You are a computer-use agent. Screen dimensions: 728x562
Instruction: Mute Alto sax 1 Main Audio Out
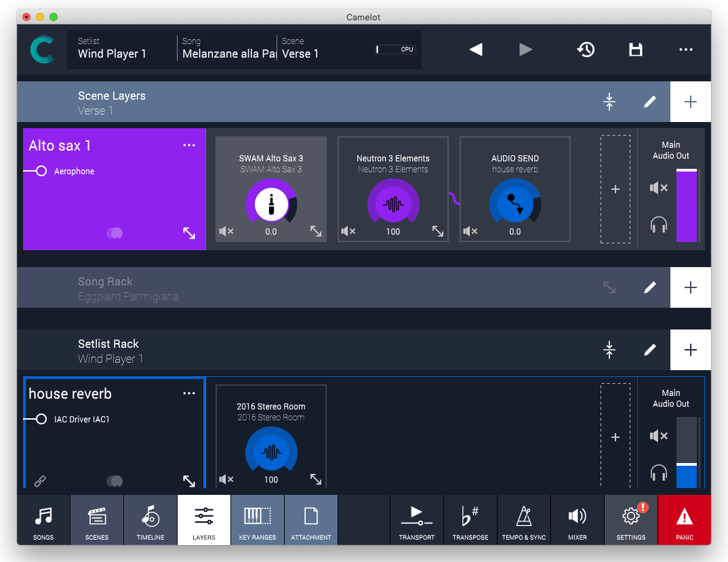[x=659, y=188]
